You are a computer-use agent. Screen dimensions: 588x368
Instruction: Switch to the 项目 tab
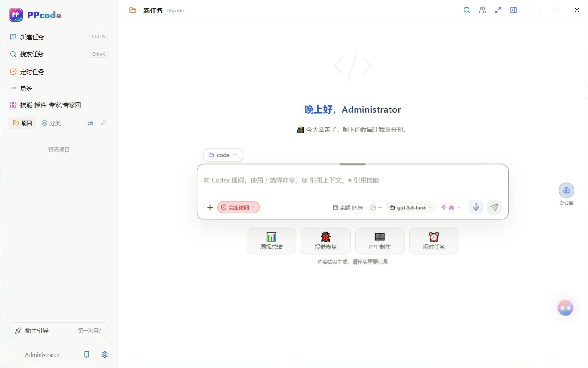click(x=23, y=123)
